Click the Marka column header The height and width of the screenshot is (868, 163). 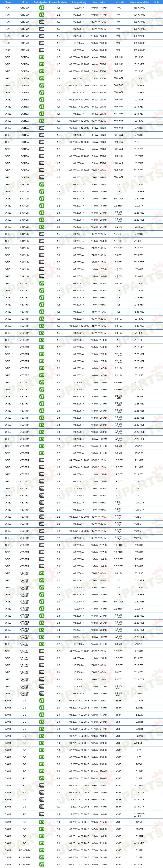coord(8,2)
